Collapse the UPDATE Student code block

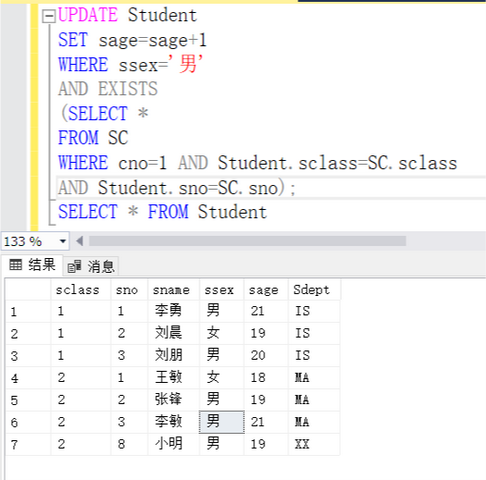[49, 16]
